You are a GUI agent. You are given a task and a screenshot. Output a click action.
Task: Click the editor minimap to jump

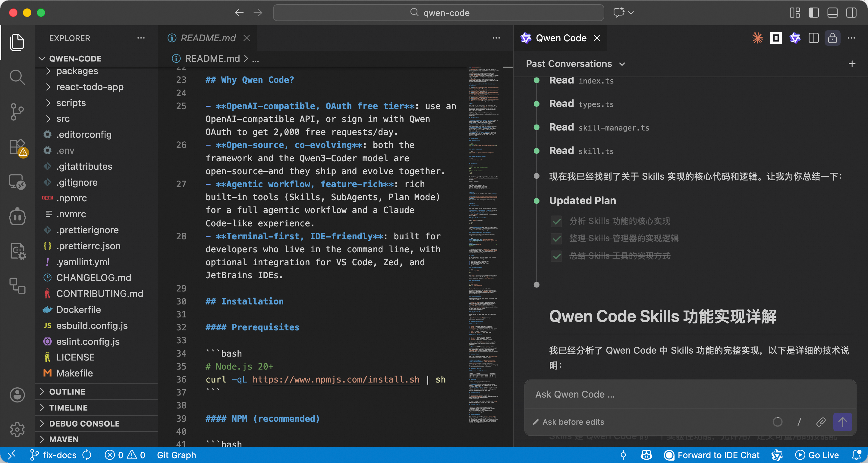click(483, 236)
